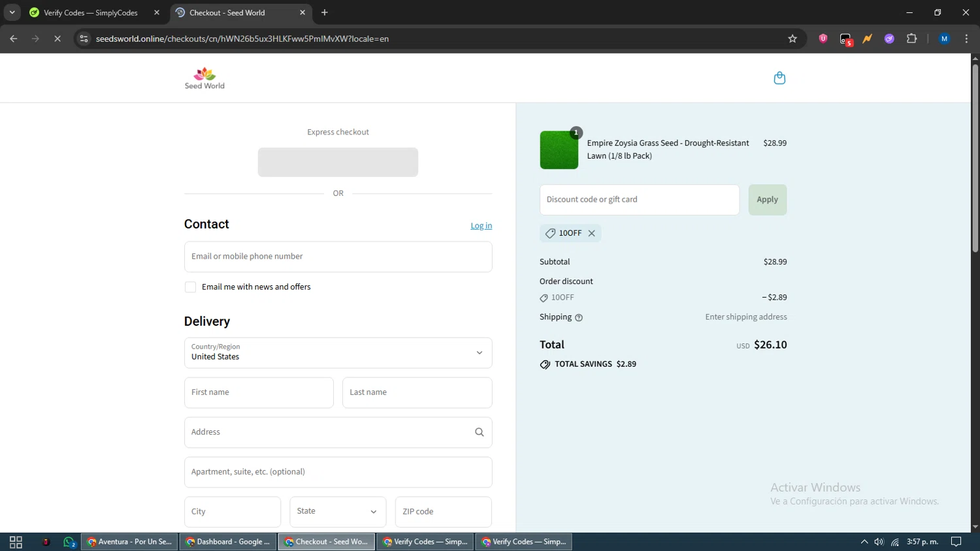Stop page loading with the X button
The height and width of the screenshot is (551, 980).
(x=57, y=39)
